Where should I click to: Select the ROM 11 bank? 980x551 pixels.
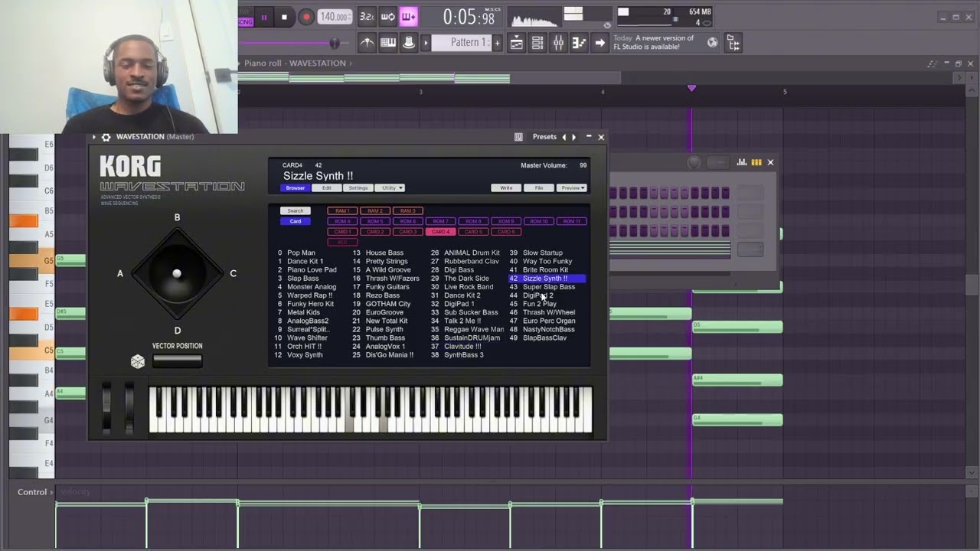click(571, 221)
